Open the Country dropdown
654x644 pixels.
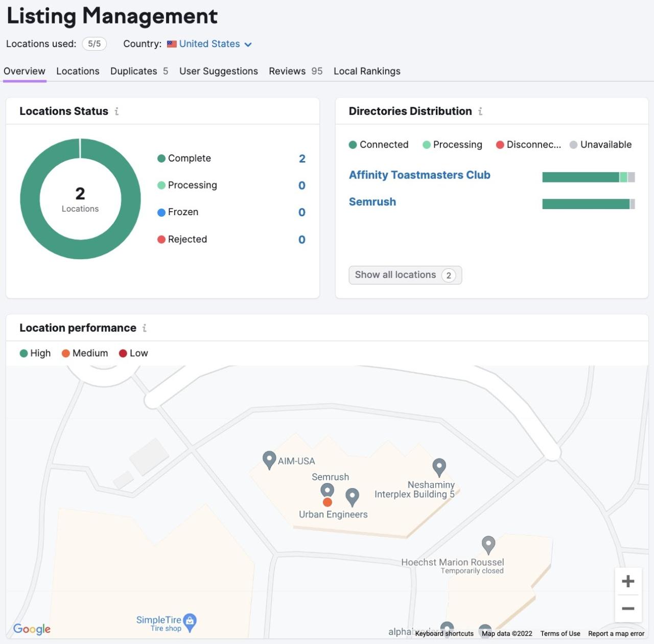209,44
